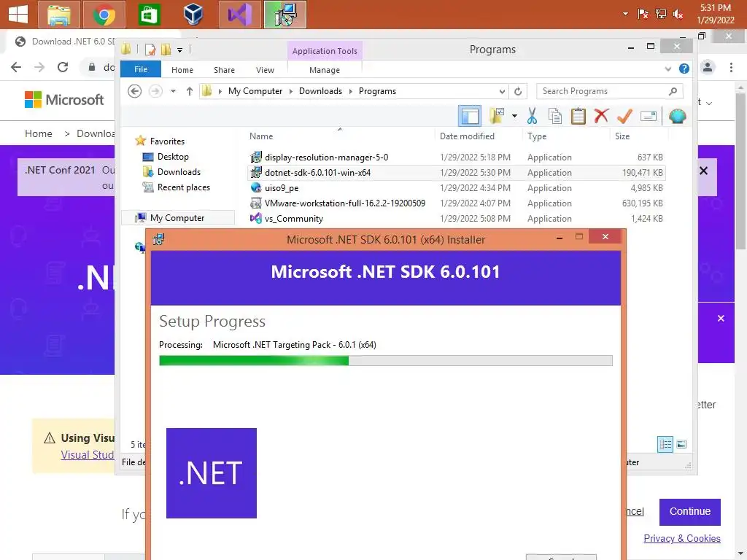Click the muted volume tray icon

(678, 15)
